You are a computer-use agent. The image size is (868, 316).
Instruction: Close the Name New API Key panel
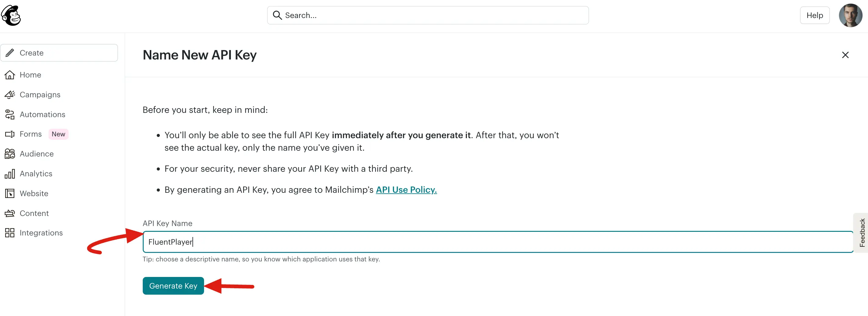pos(845,55)
